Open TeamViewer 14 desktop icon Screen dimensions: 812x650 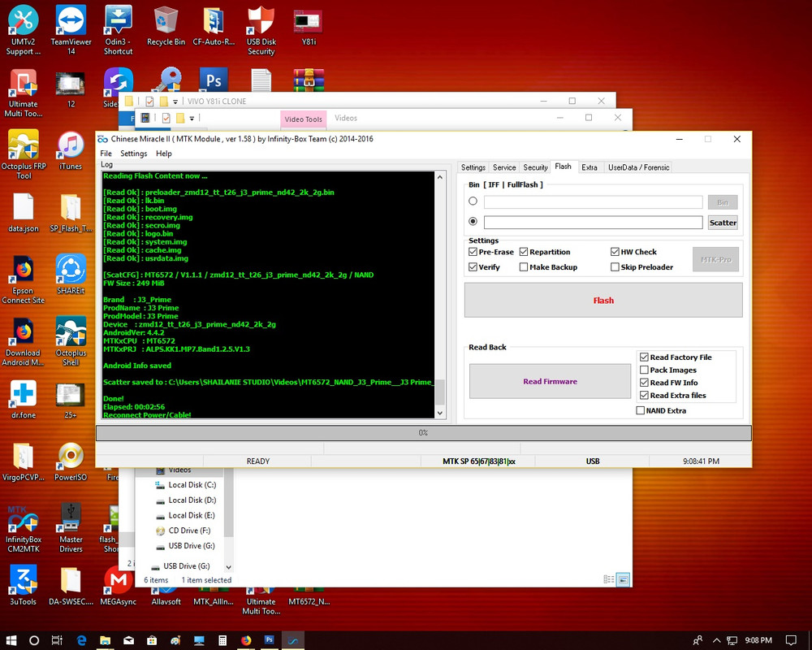point(71,19)
